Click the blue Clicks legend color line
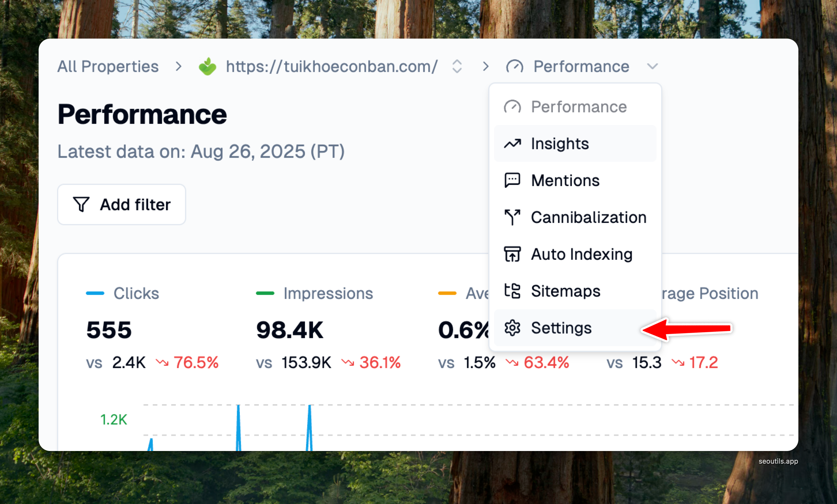Viewport: 837px width, 504px height. 95,293
